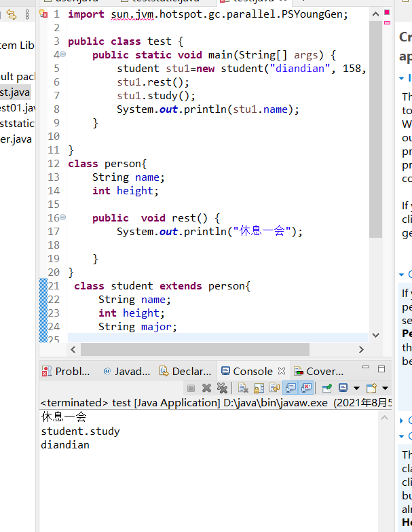Click line number 12 in editor gutter
The image size is (412, 532).
pos(54,164)
